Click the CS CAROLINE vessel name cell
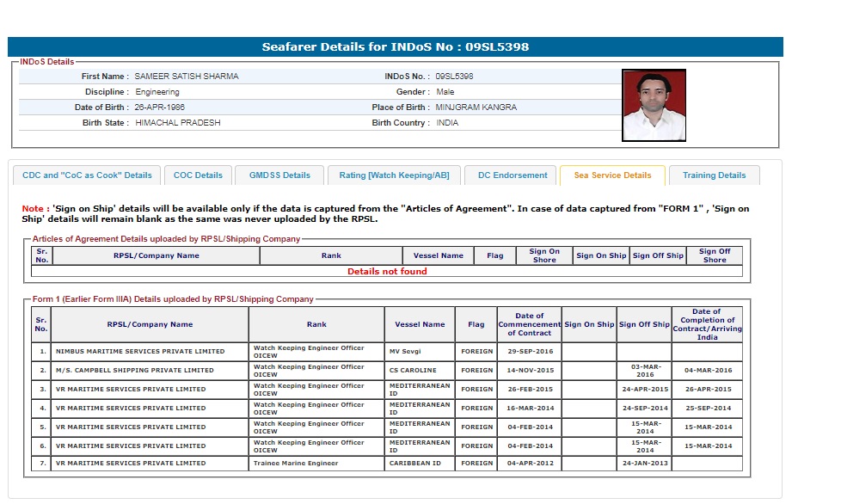 click(x=420, y=371)
